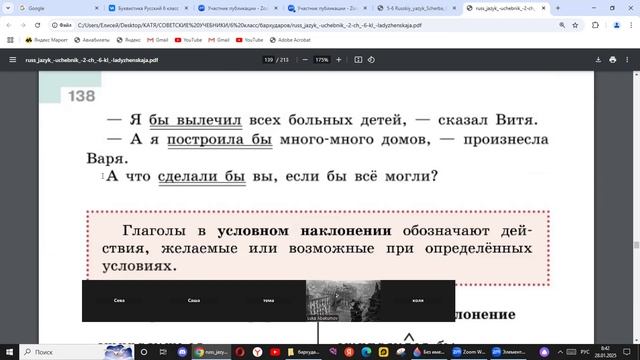Image resolution: width=640 pixels, height=360 pixels.
Task: Open PDF viewer more actions menu
Action: pyautogui.click(x=627, y=60)
